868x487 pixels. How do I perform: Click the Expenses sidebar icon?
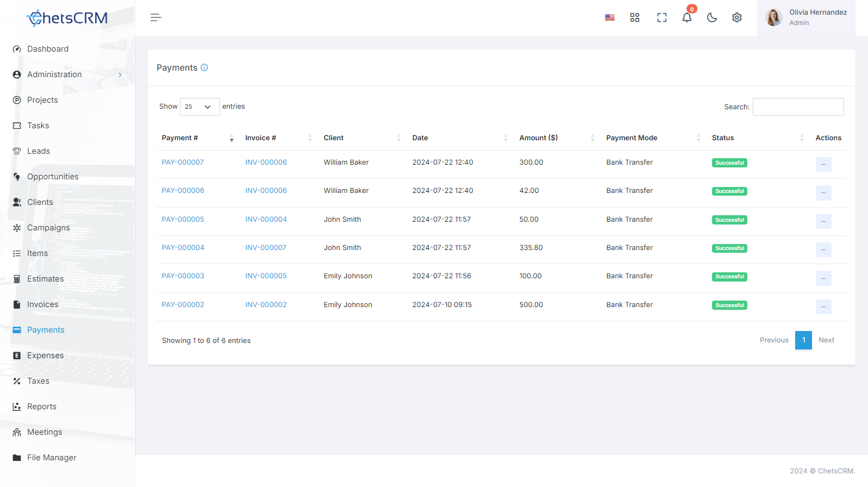17,355
